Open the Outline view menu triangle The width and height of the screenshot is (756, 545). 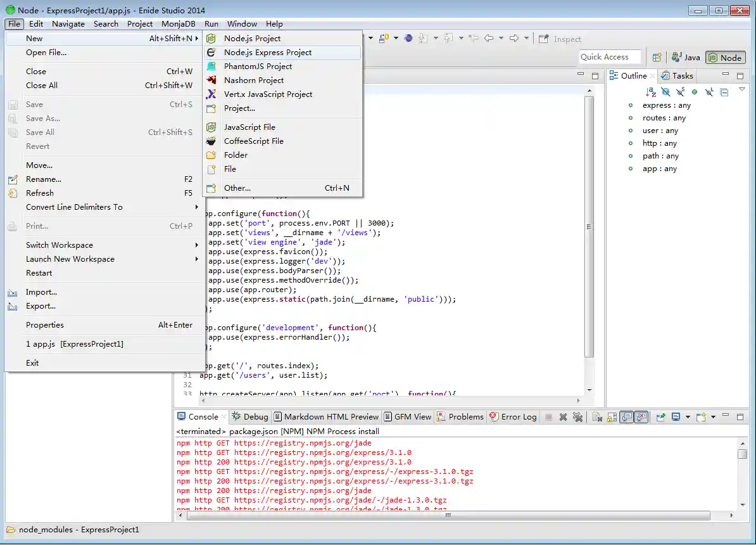tap(741, 89)
